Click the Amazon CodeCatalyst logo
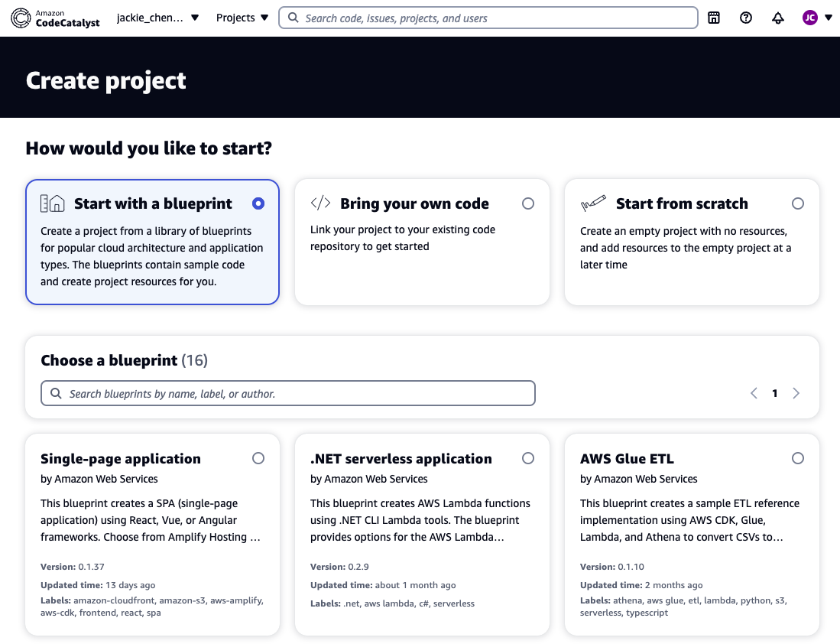Image resolution: width=840 pixels, height=644 pixels. [55, 18]
